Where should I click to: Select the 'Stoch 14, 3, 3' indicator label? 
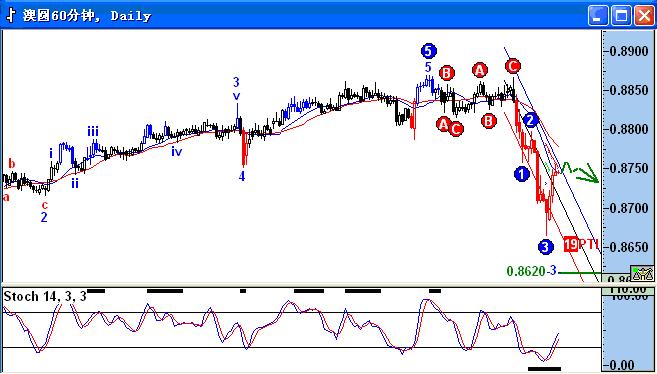tap(45, 297)
